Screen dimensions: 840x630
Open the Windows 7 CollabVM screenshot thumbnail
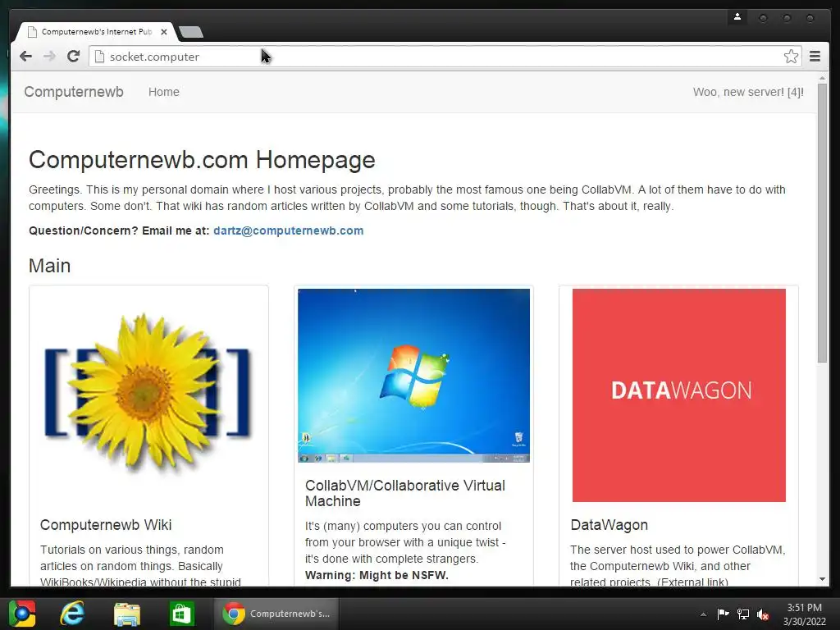pos(413,376)
